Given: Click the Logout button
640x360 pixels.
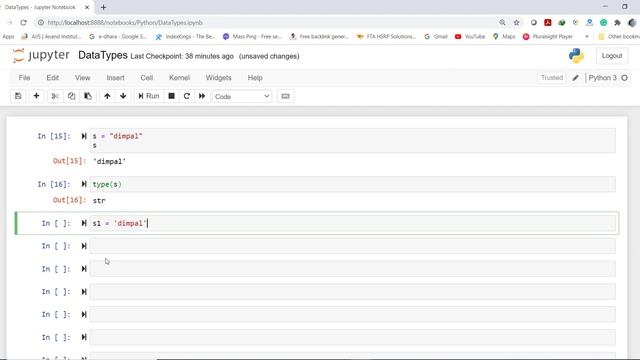Looking at the screenshot, I should [612, 56].
